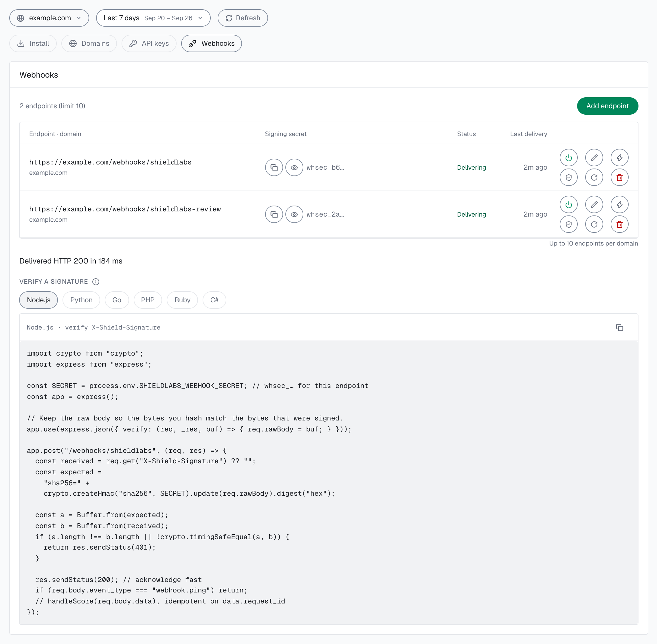Switch to the Domains tab
The width and height of the screenshot is (657, 644).
(89, 43)
